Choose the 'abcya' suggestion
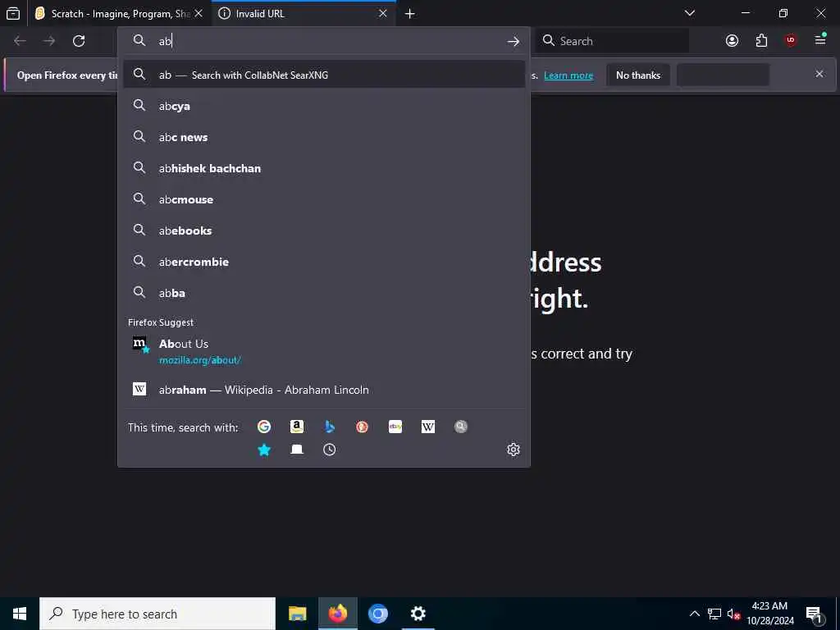 click(x=323, y=106)
